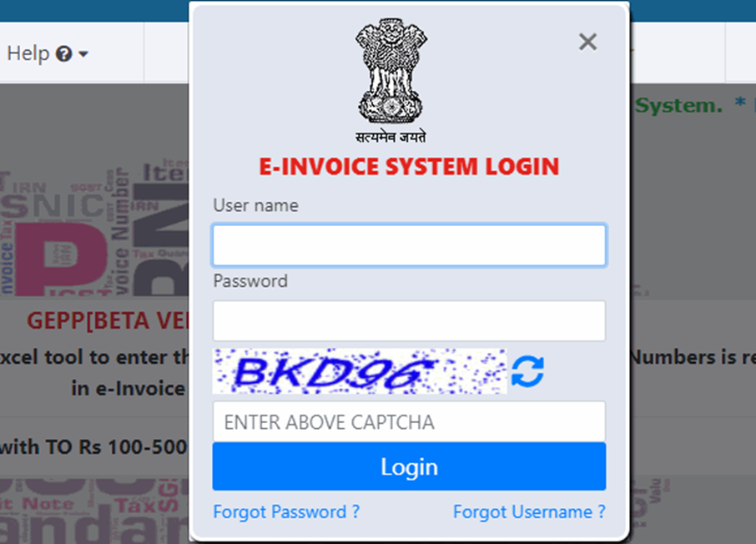Open the Forgot Username link

pyautogui.click(x=529, y=511)
